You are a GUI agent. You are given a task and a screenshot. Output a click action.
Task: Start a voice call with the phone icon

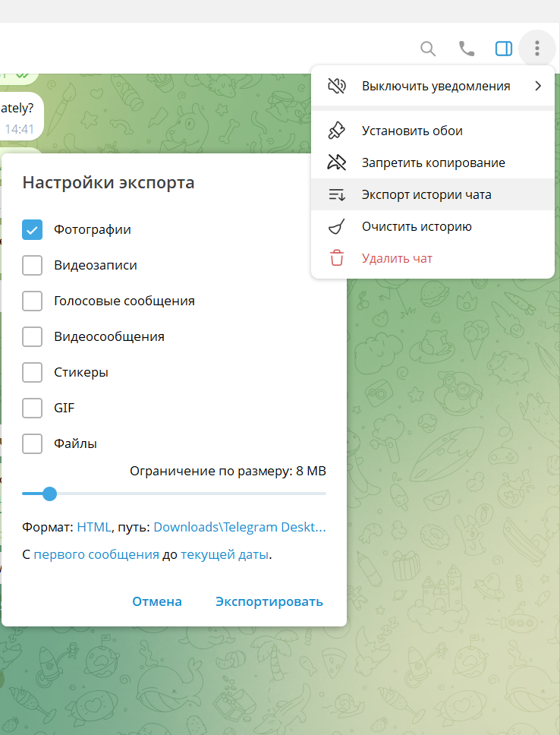click(466, 49)
